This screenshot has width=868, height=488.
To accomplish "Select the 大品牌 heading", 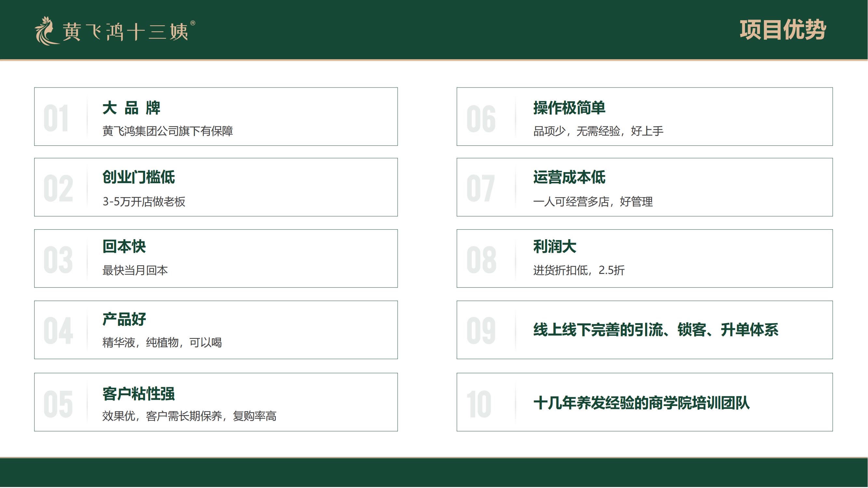I will coord(131,108).
